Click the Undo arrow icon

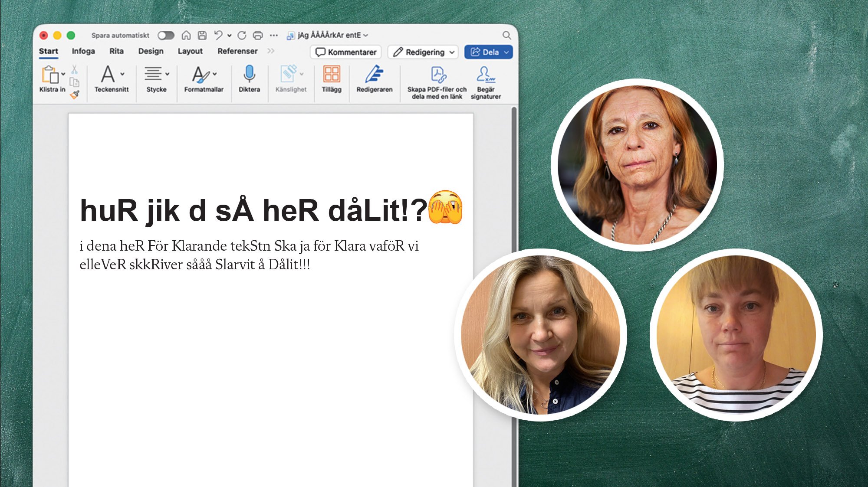tap(218, 35)
